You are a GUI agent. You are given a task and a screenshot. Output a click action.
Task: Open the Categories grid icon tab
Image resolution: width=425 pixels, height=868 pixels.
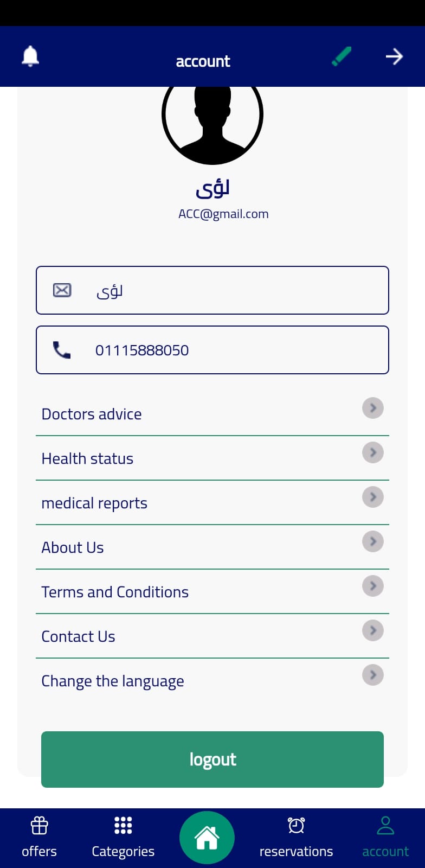coord(123,837)
